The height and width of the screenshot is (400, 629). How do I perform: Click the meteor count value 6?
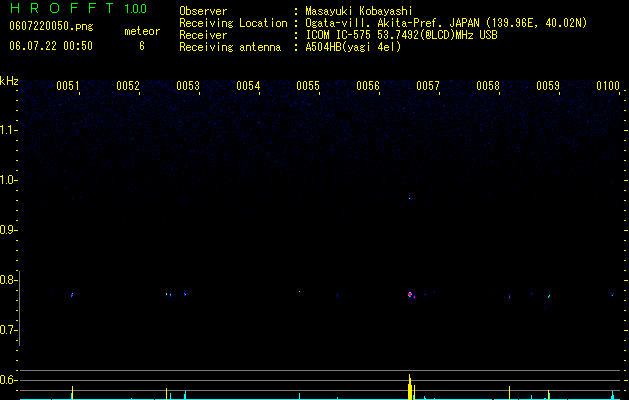tap(142, 46)
